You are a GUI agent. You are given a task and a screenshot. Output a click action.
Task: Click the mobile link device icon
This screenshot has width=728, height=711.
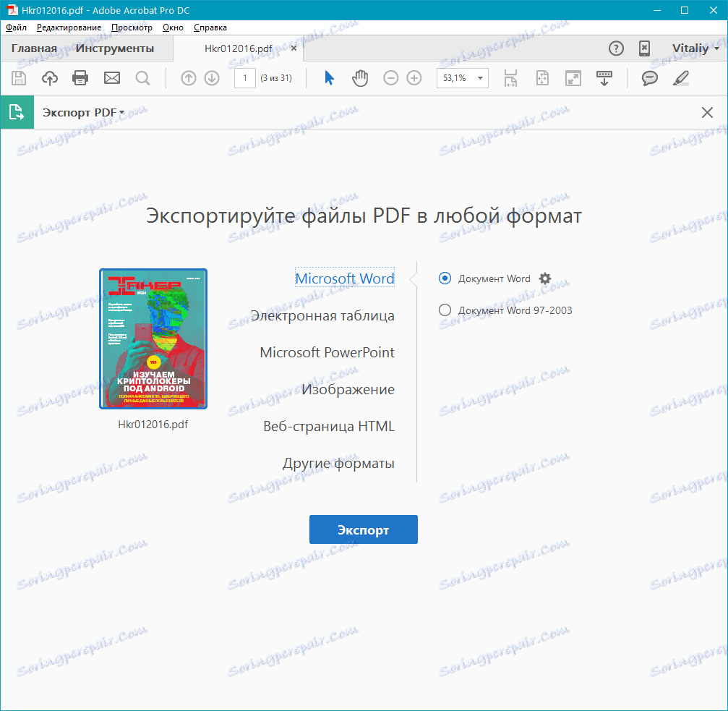coord(644,48)
